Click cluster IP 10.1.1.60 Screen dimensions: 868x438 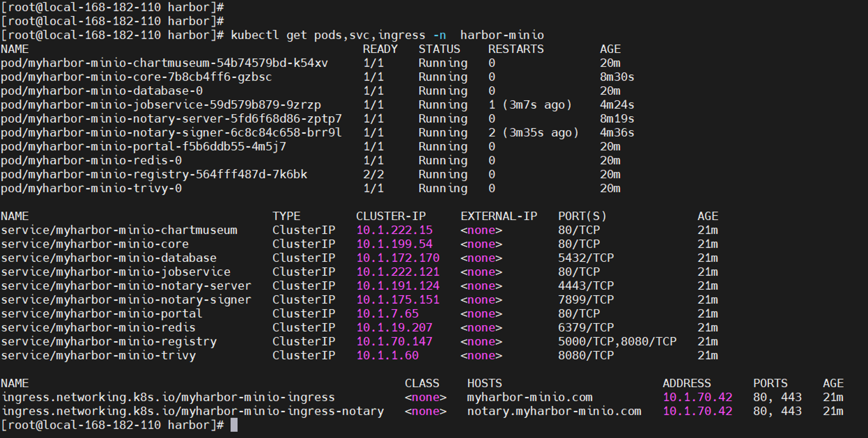pos(388,355)
